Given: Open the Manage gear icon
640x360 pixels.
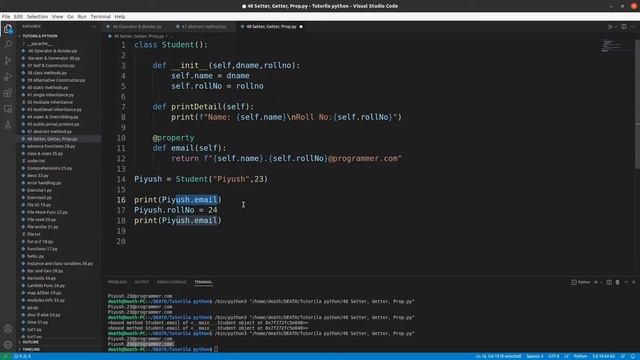Looking at the screenshot, I should point(8,344).
